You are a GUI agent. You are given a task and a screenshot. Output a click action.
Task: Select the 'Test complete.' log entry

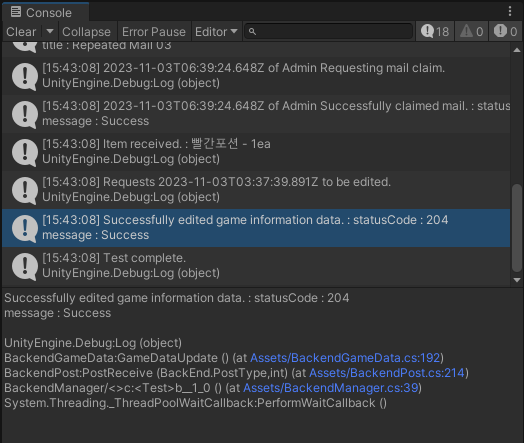pyautogui.click(x=256, y=266)
